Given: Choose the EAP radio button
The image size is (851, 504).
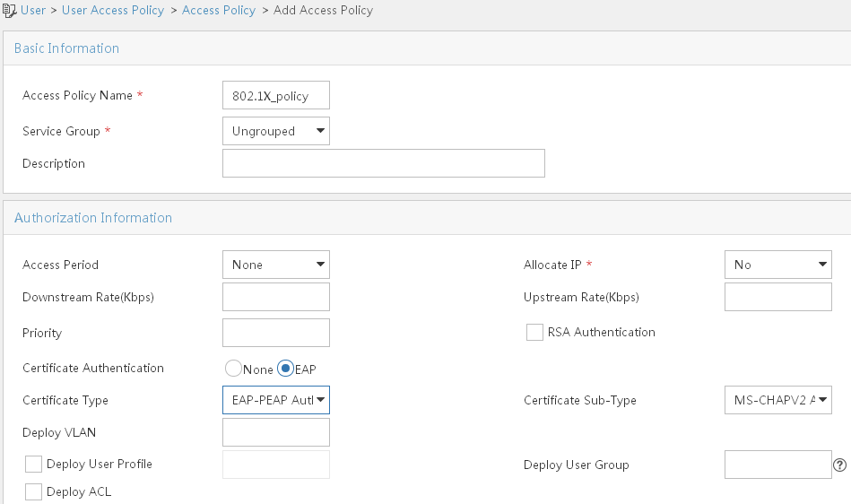Looking at the screenshot, I should (285, 369).
